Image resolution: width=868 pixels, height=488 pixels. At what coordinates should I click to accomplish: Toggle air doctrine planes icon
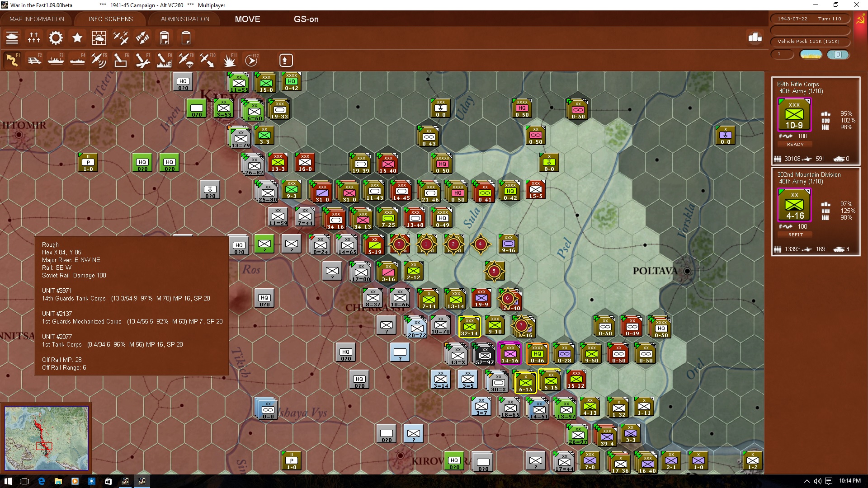point(121,38)
